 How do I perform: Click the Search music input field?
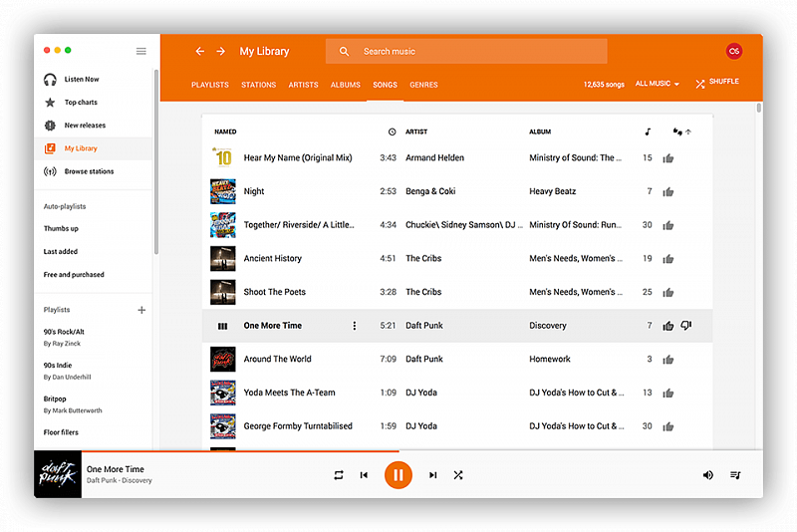(x=478, y=51)
